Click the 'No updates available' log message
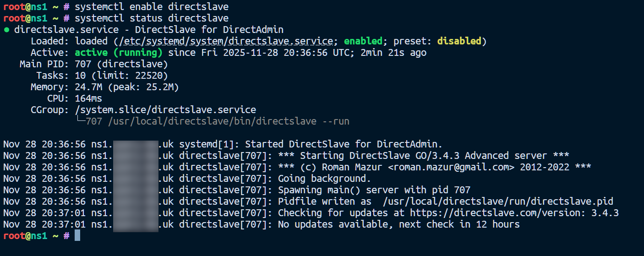 pyautogui.click(x=398, y=224)
